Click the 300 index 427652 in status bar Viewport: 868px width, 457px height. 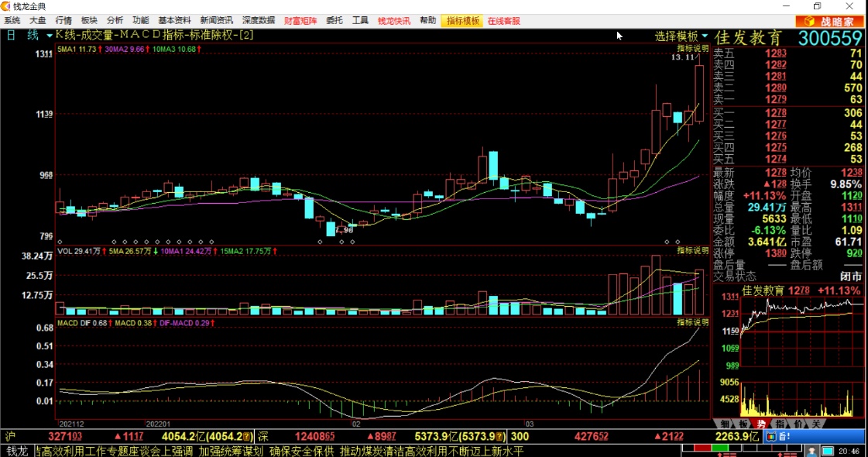[x=592, y=437]
